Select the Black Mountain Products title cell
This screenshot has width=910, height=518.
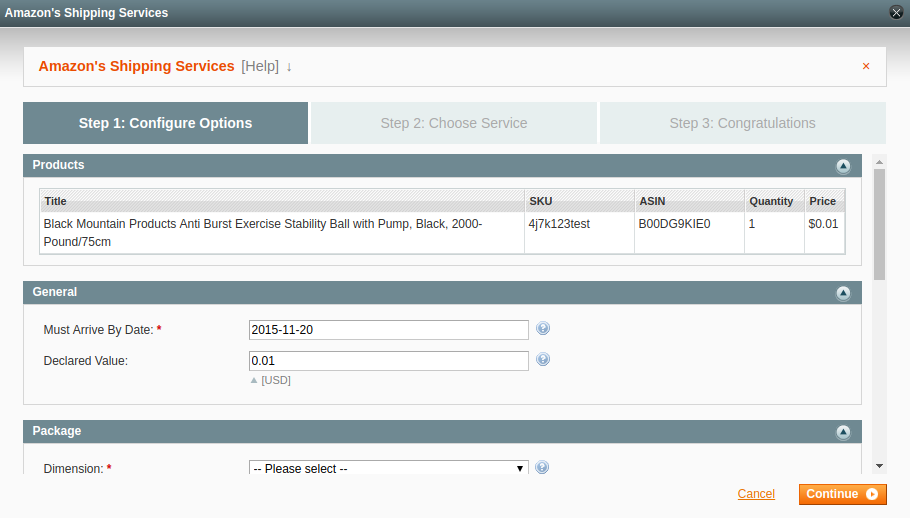coord(282,233)
